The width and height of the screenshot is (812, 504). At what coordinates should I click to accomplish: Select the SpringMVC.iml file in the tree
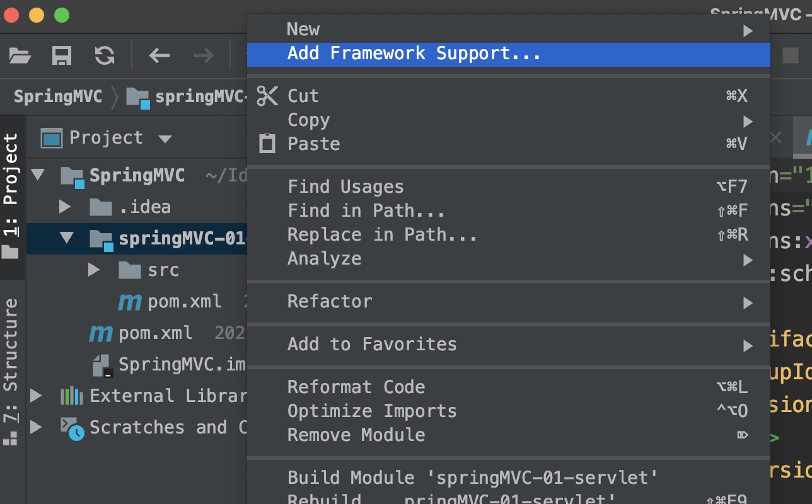click(x=182, y=364)
